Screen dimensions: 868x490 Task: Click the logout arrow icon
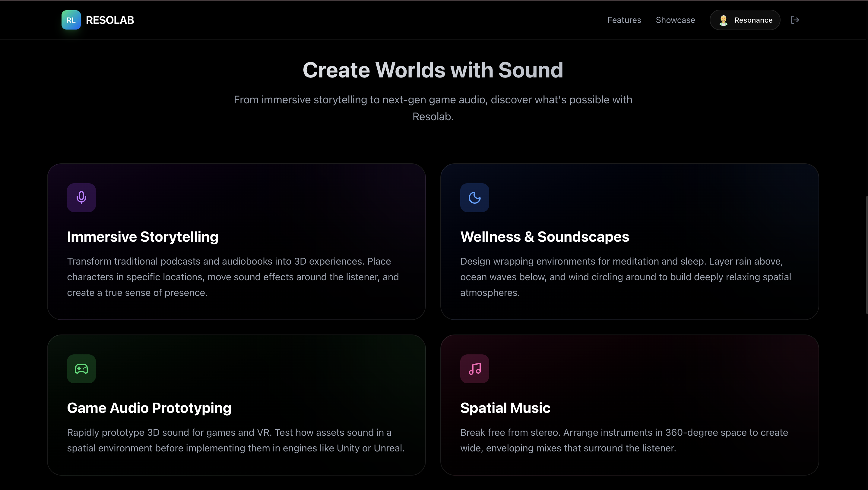795,20
